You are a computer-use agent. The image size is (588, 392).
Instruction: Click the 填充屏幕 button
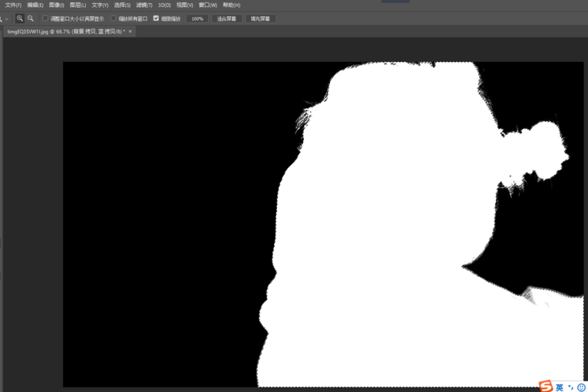[260, 18]
